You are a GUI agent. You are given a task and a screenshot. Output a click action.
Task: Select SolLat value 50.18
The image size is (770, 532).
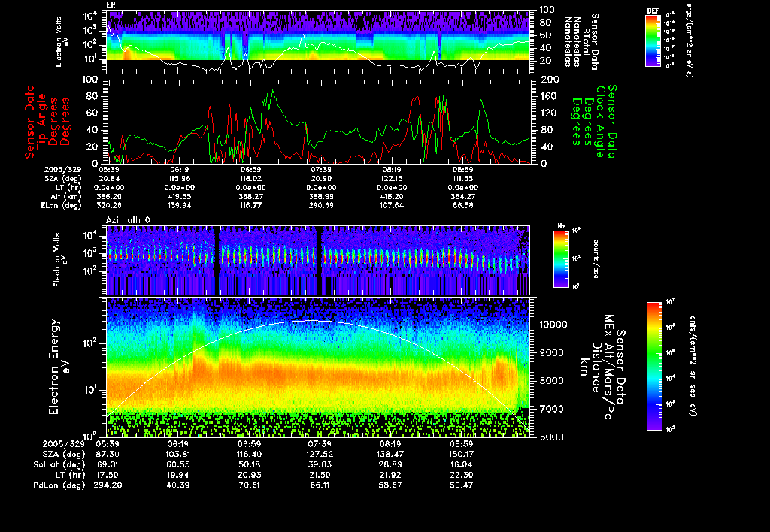tap(250, 465)
